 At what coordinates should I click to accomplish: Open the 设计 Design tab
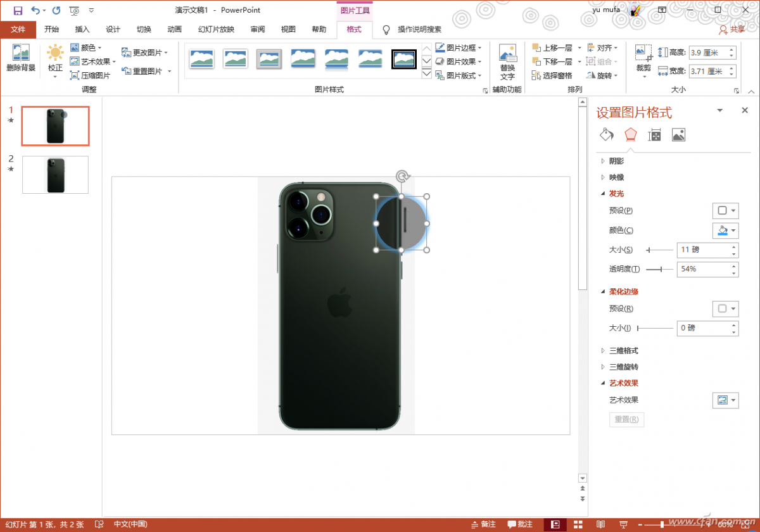(x=113, y=29)
